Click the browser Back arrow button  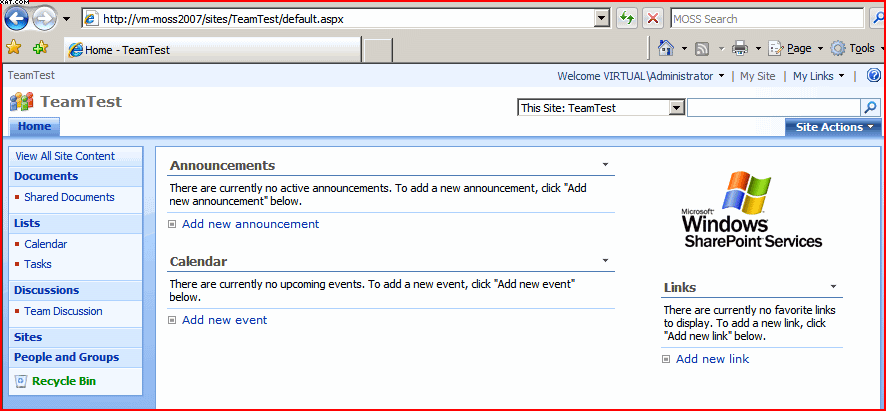click(16, 18)
